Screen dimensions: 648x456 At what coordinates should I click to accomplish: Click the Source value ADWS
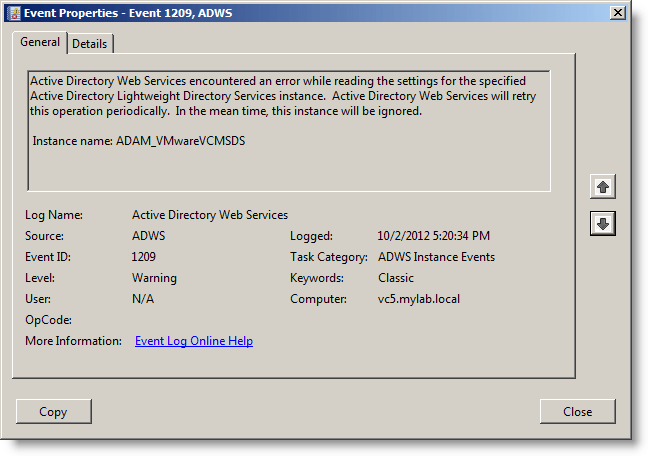pos(150,236)
